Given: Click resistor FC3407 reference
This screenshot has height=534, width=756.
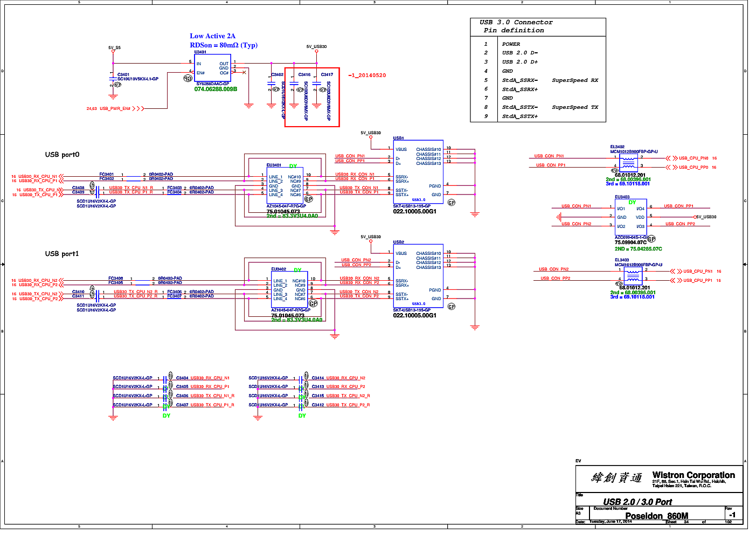Looking at the screenshot, I should click(x=175, y=296).
